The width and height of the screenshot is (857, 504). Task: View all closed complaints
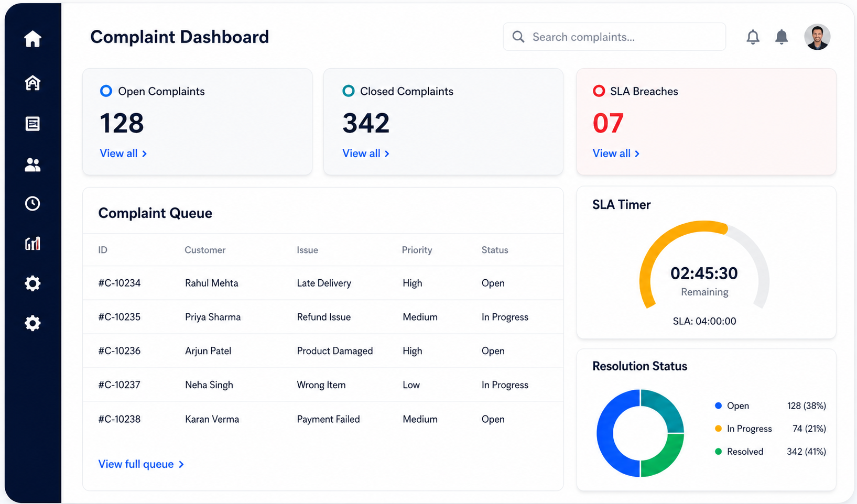[x=366, y=154]
